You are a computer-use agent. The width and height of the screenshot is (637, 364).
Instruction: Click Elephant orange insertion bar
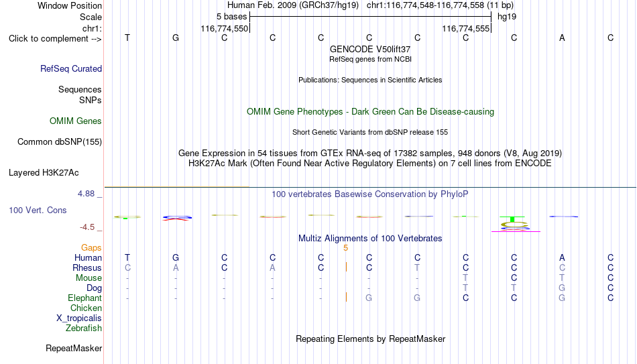pyautogui.click(x=346, y=297)
